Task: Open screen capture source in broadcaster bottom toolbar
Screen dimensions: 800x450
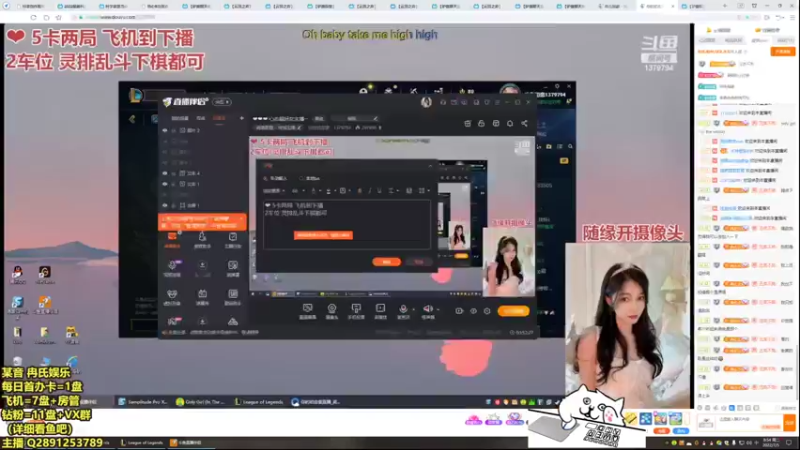Action: [307, 310]
